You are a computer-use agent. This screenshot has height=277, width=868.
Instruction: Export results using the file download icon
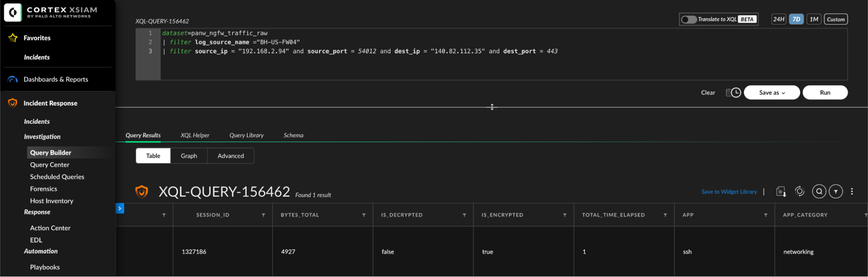click(781, 191)
